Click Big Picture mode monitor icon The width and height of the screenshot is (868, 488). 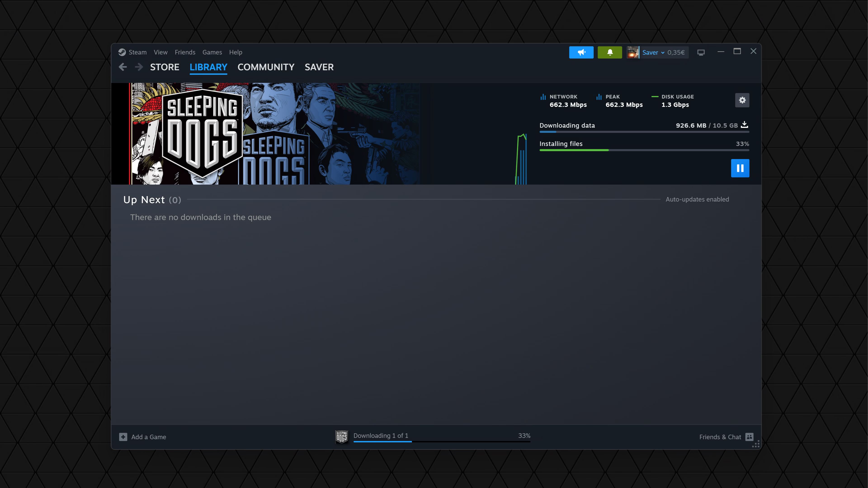(x=701, y=53)
